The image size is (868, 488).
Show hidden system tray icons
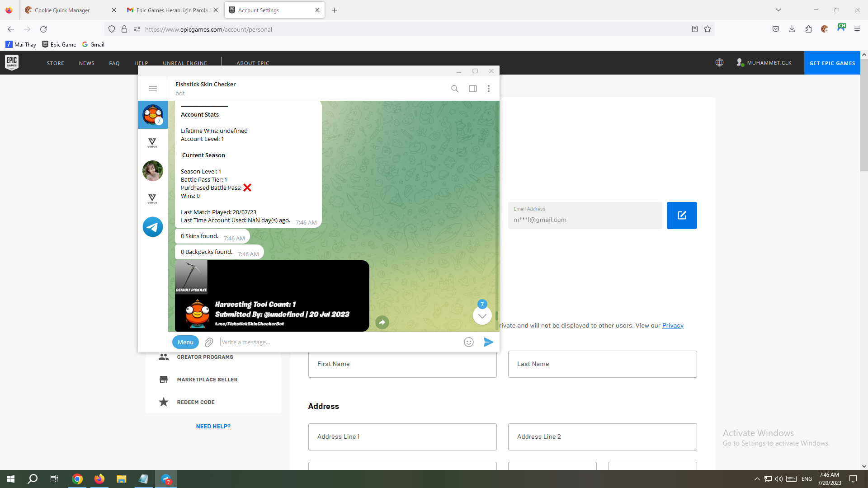757,479
